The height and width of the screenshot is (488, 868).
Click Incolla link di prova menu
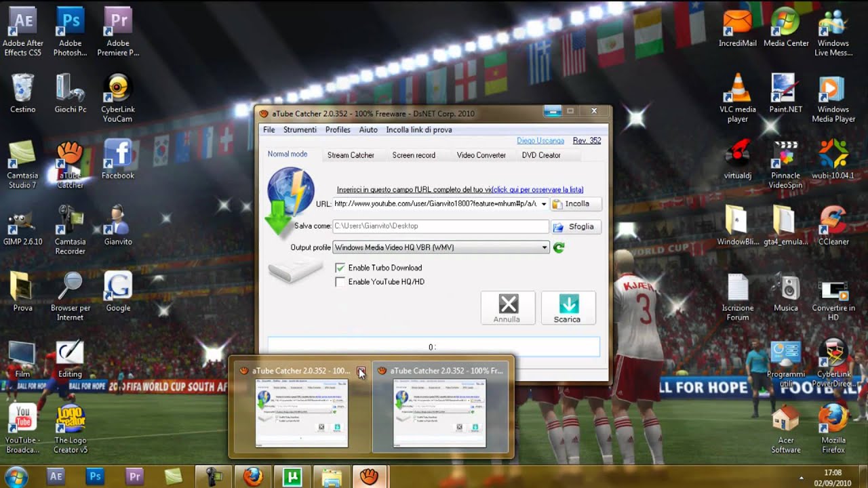click(419, 129)
